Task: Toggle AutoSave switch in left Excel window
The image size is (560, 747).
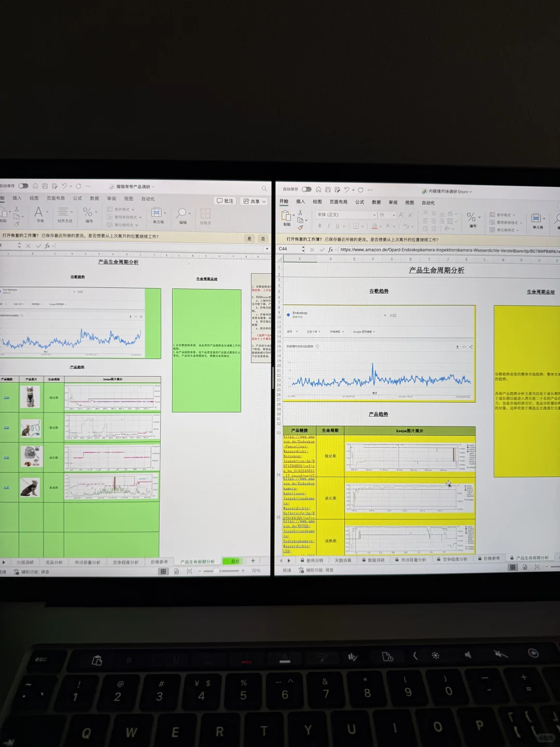Action: tap(23, 186)
